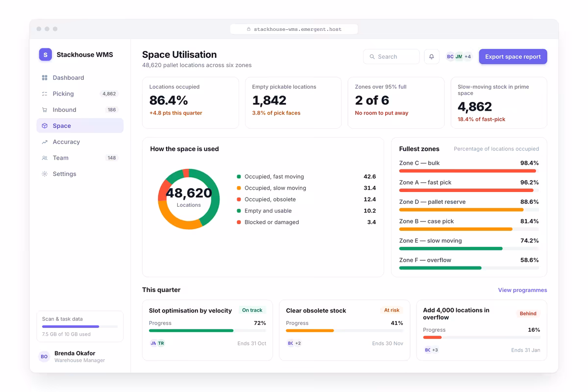Click +3 badge on Add 4,000 locations card
Image resolution: width=588 pixels, height=392 pixels.
[435, 350]
